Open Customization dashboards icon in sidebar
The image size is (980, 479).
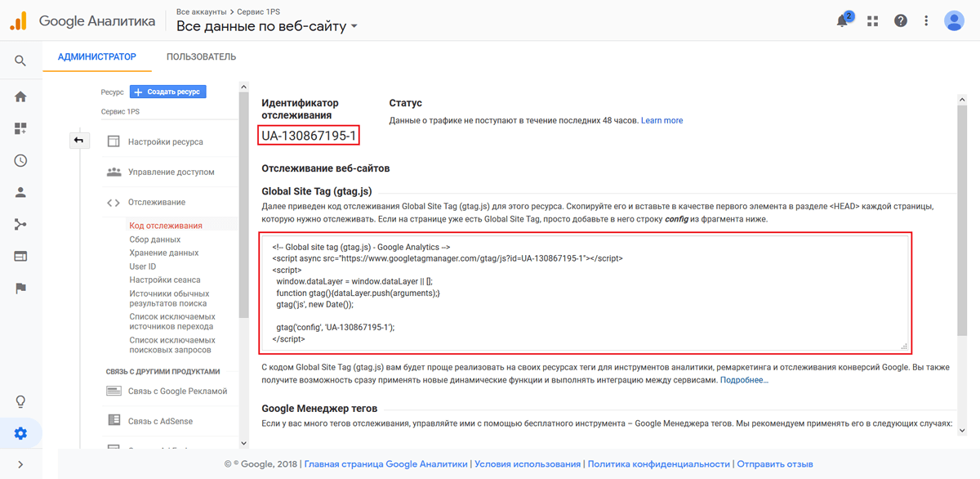[20, 128]
